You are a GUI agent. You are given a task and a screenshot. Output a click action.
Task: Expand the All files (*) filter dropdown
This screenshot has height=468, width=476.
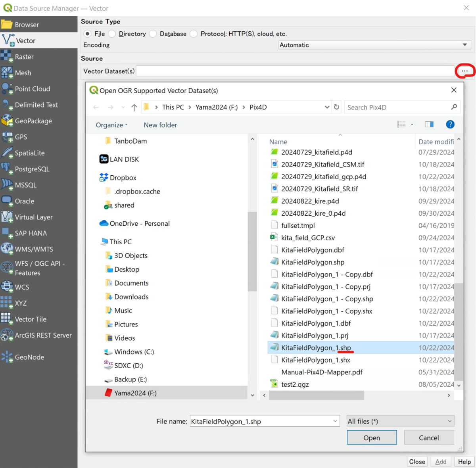[400, 421]
